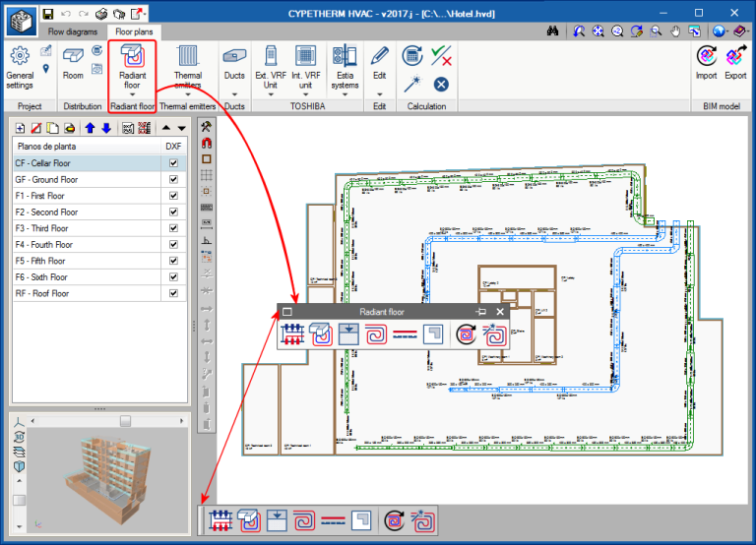This screenshot has width=756, height=545.
Task: Click the 3D building model preview
Action: point(107,479)
